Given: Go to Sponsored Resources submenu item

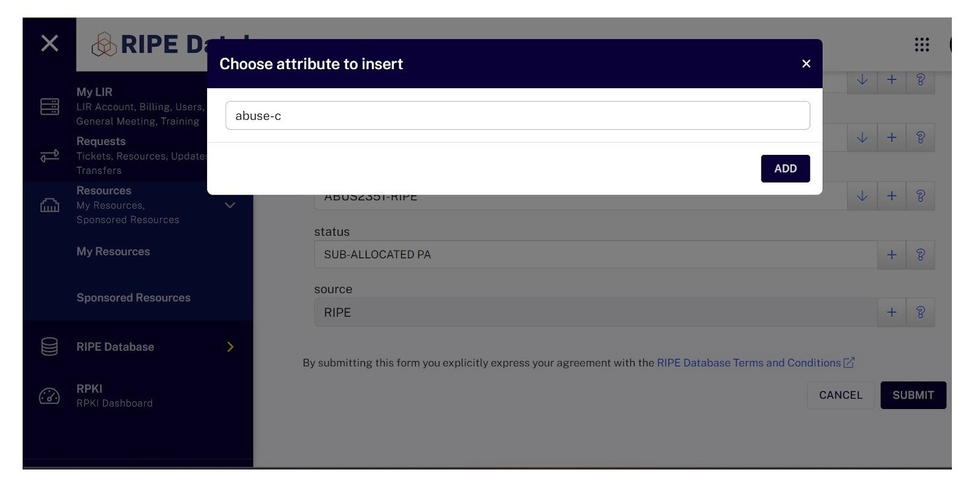Looking at the screenshot, I should pyautogui.click(x=134, y=298).
